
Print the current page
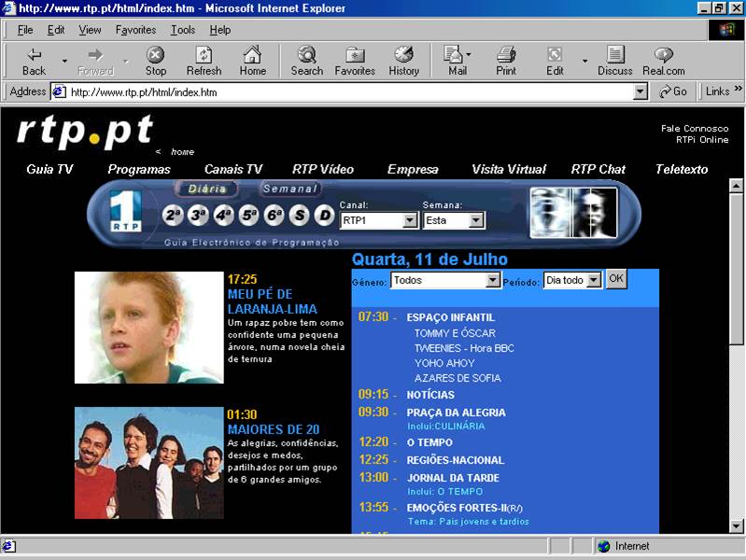coord(506,62)
